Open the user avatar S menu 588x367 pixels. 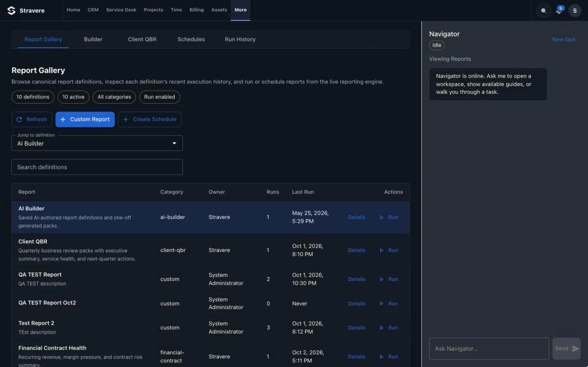click(574, 11)
